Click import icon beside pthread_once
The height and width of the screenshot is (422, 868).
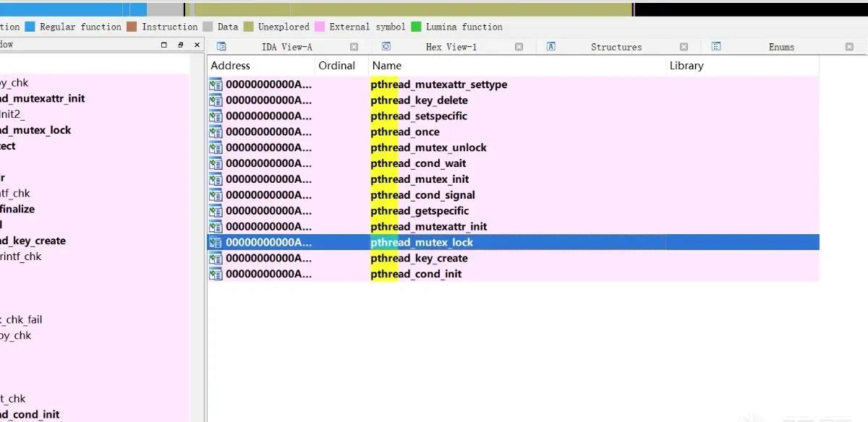(216, 132)
